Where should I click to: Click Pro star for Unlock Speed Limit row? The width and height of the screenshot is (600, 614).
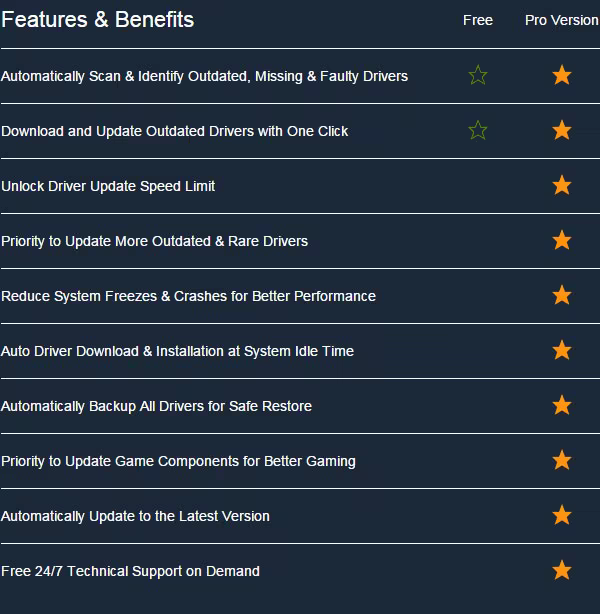pos(562,185)
